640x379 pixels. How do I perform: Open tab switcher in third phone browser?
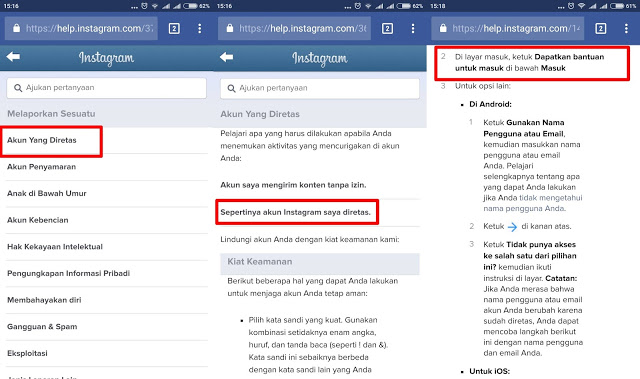600,28
